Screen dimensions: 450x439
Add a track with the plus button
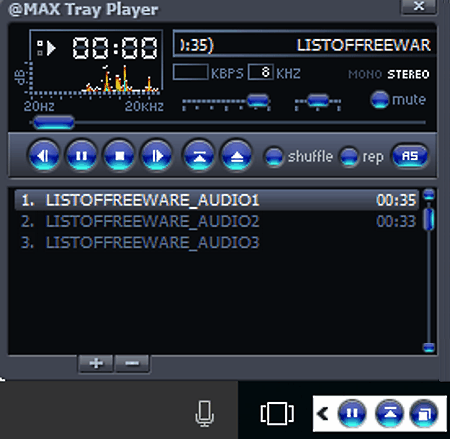(96, 363)
